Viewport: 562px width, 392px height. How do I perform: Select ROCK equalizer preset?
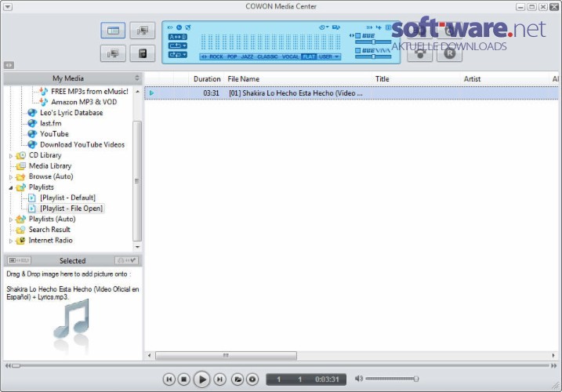click(216, 56)
